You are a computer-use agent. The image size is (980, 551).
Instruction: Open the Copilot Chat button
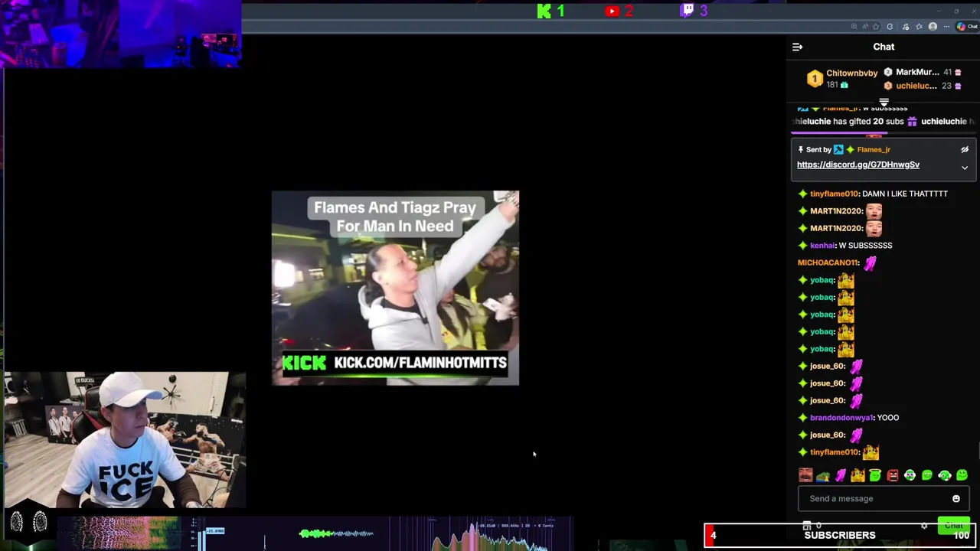(968, 27)
